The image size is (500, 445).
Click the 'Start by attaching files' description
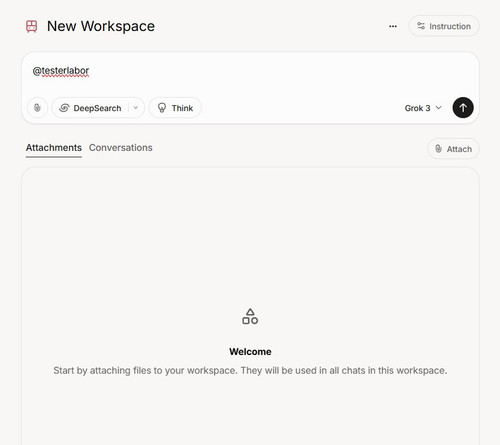click(x=250, y=370)
